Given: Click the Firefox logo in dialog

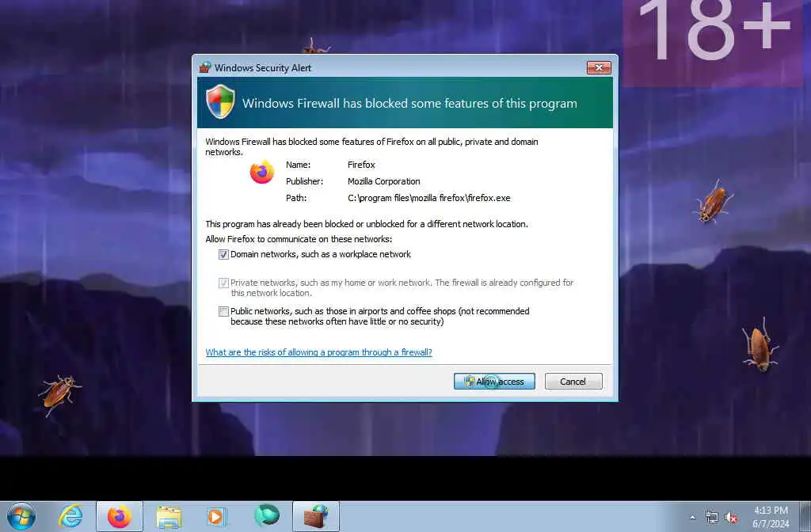Looking at the screenshot, I should 262,172.
